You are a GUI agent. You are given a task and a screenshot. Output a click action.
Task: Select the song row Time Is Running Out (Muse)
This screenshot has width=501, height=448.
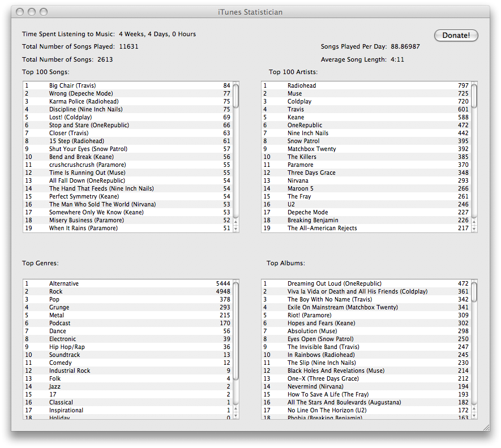click(x=128, y=173)
